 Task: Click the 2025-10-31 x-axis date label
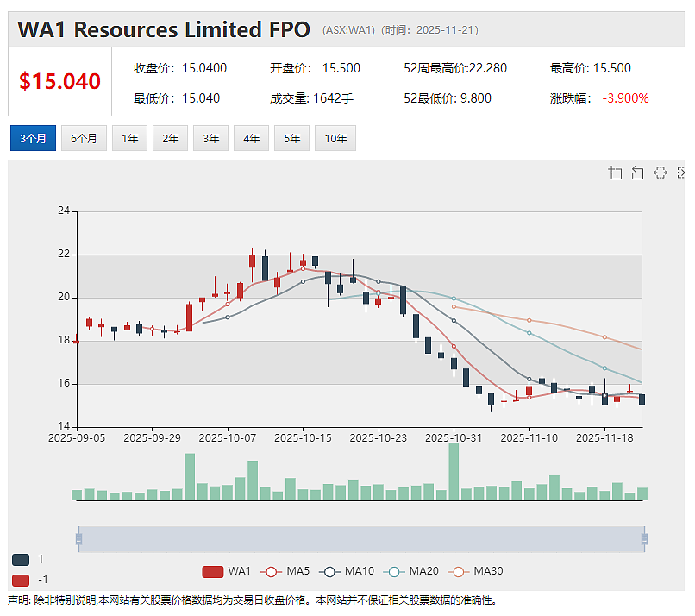point(454,438)
